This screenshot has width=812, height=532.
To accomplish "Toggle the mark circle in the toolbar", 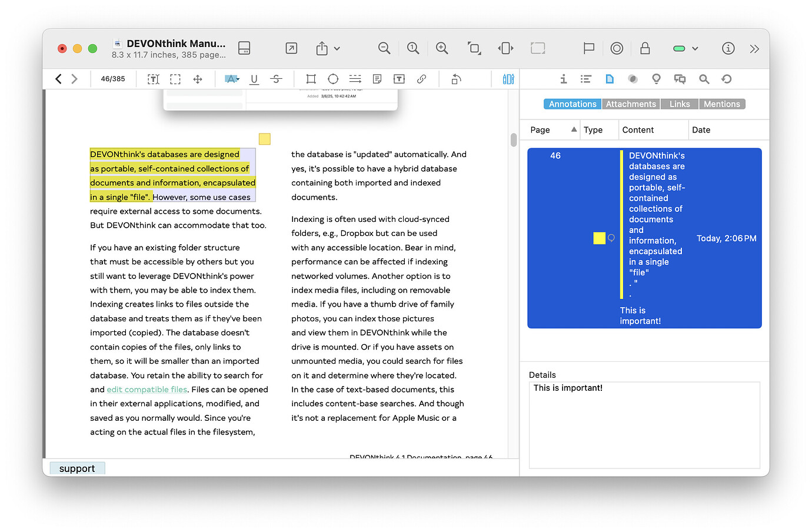I will pos(617,48).
